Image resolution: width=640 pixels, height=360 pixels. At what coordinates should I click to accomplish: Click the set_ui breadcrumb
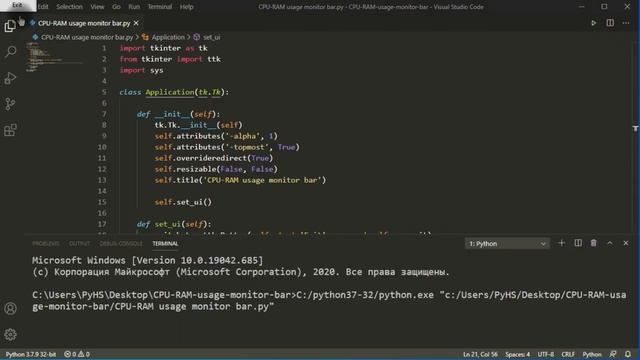coord(211,37)
